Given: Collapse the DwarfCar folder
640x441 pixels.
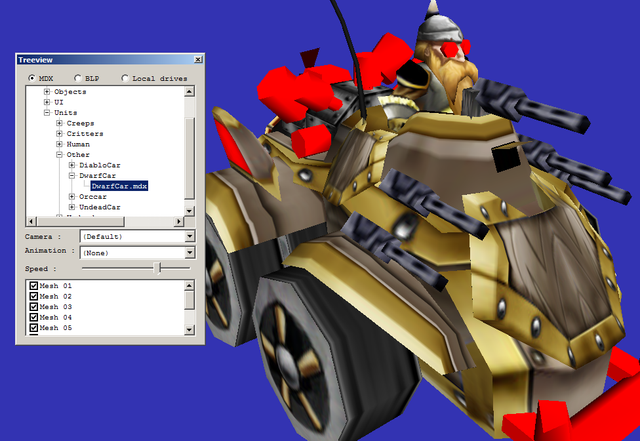Looking at the screenshot, I should pos(72,176).
